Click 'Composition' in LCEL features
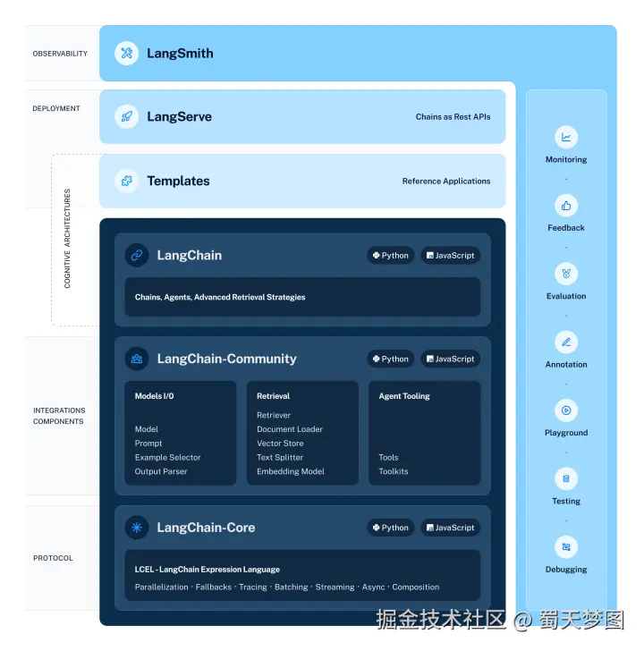 coord(416,587)
